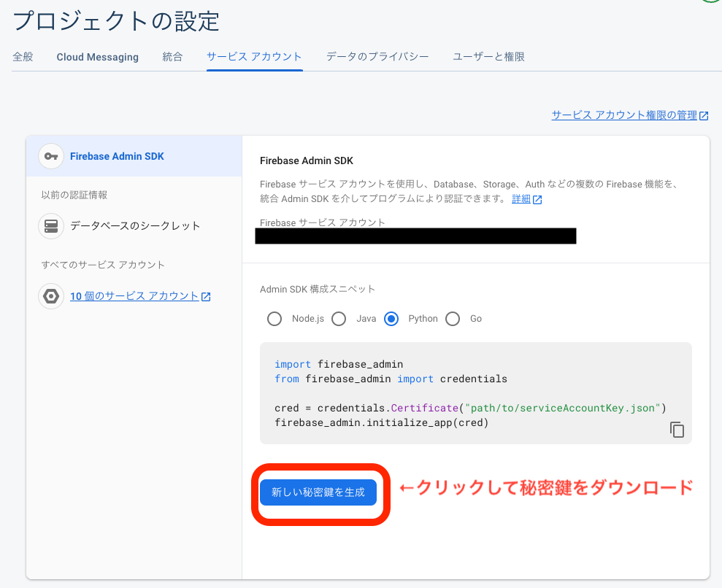The image size is (722, 588).
Task: Click the Firebase Admin SDK panel heading
Action: 307,160
